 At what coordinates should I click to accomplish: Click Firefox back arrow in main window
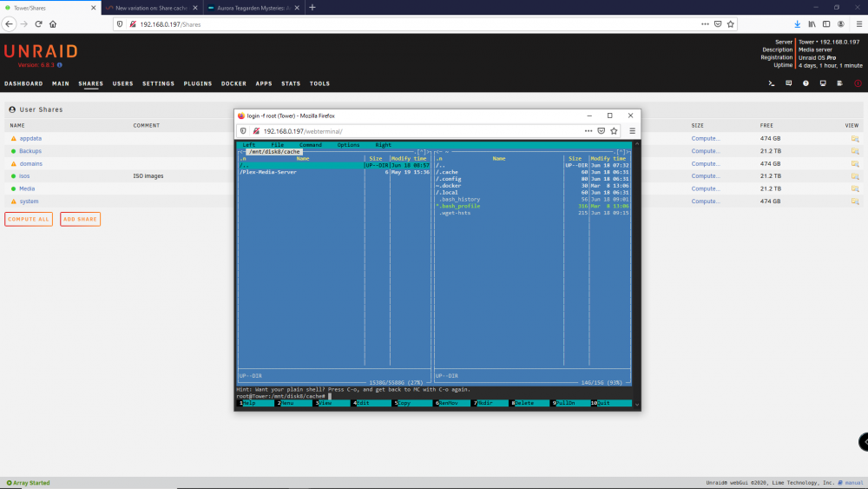tap(9, 23)
